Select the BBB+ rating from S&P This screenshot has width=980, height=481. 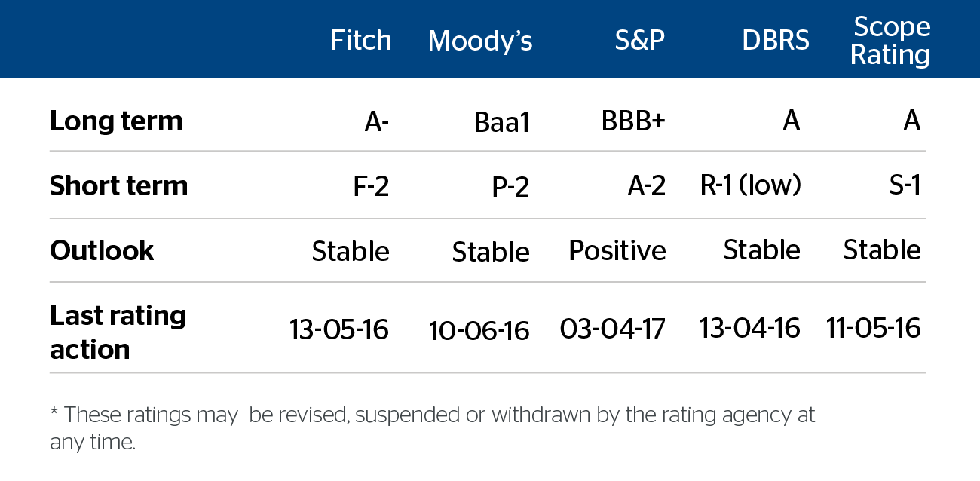click(633, 121)
